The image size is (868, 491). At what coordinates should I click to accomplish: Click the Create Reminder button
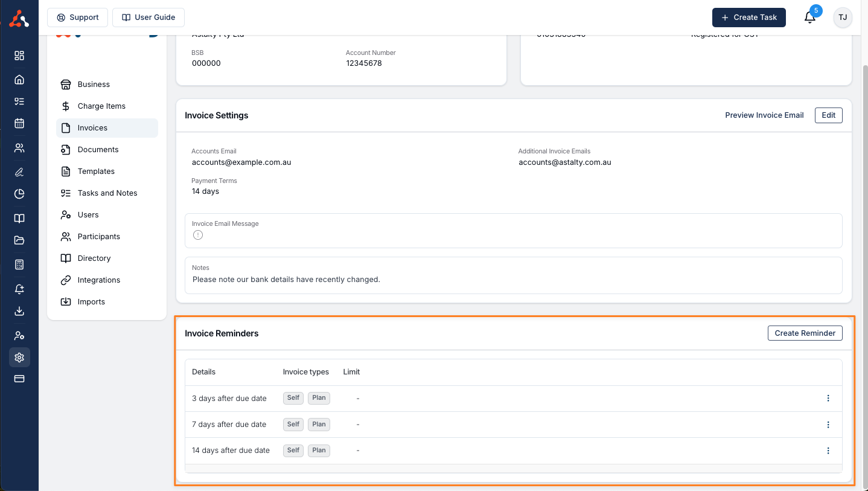[x=805, y=333]
